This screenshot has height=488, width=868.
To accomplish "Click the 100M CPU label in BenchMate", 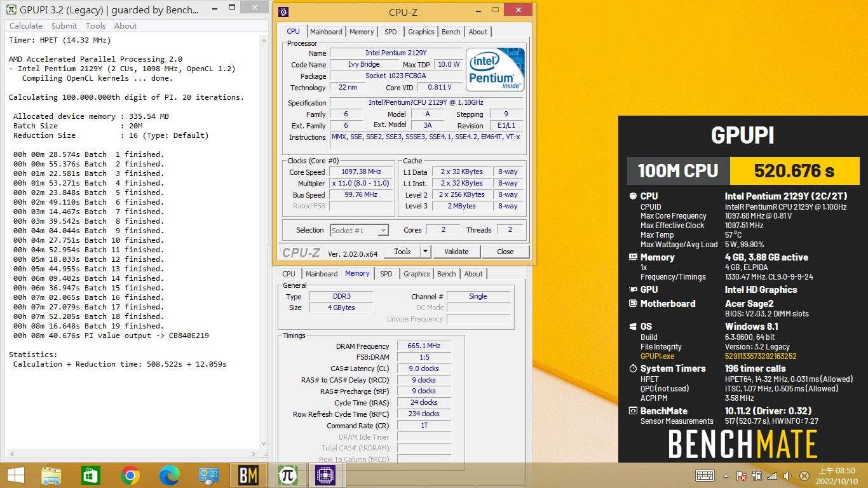I will click(x=678, y=170).
